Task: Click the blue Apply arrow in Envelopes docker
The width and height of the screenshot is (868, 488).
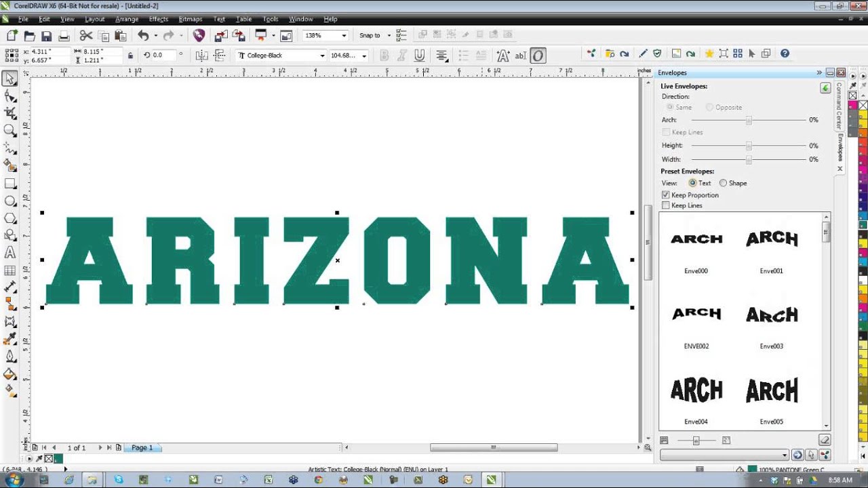Action: 797,455
